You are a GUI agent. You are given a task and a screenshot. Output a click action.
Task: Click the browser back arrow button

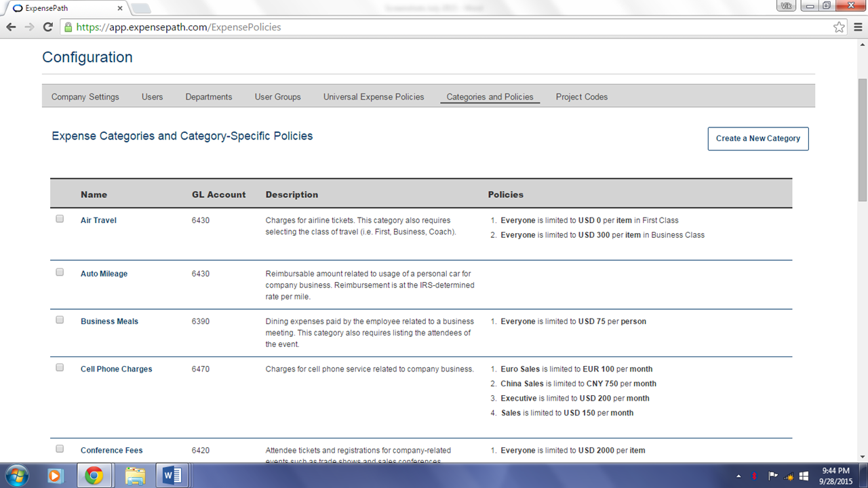coord(11,27)
